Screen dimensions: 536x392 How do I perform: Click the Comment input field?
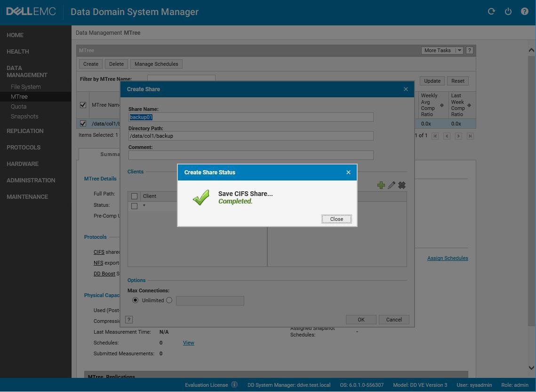click(251, 155)
